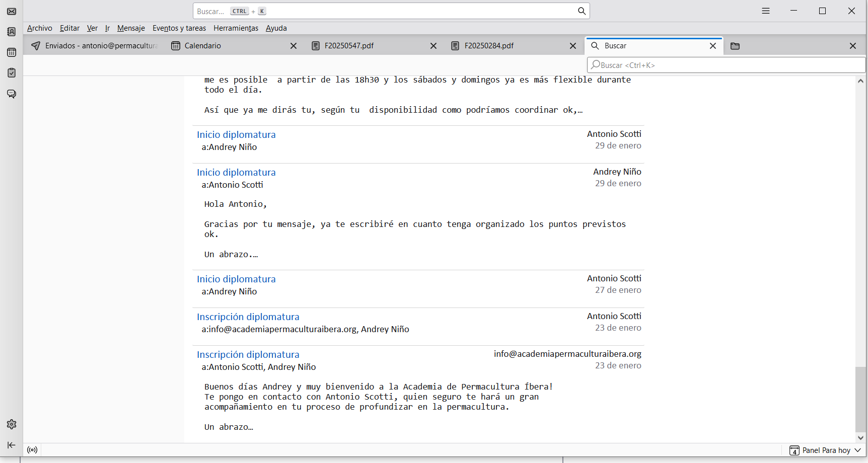868x463 pixels.
Task: Collapse the spaces toolbar
Action: (x=12, y=445)
